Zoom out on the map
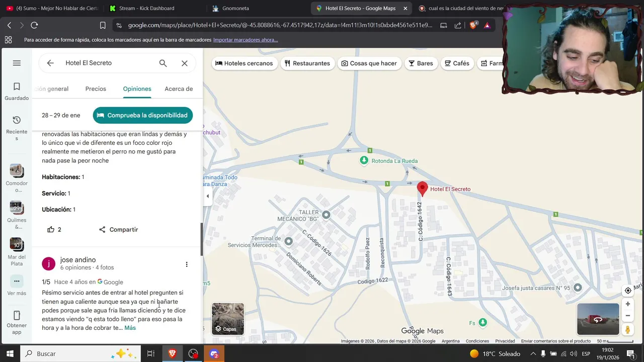Screen dimensions: 644x362 click(x=628, y=316)
